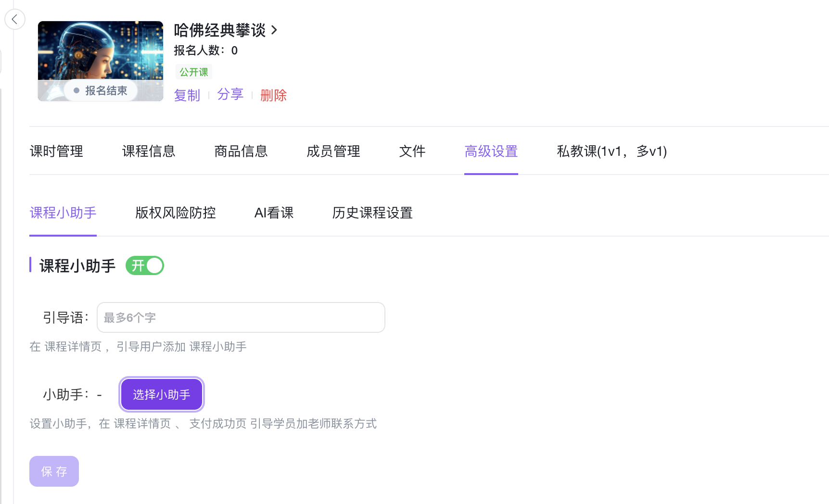Click the 选择小助手 button
829x504 pixels.
(x=162, y=394)
